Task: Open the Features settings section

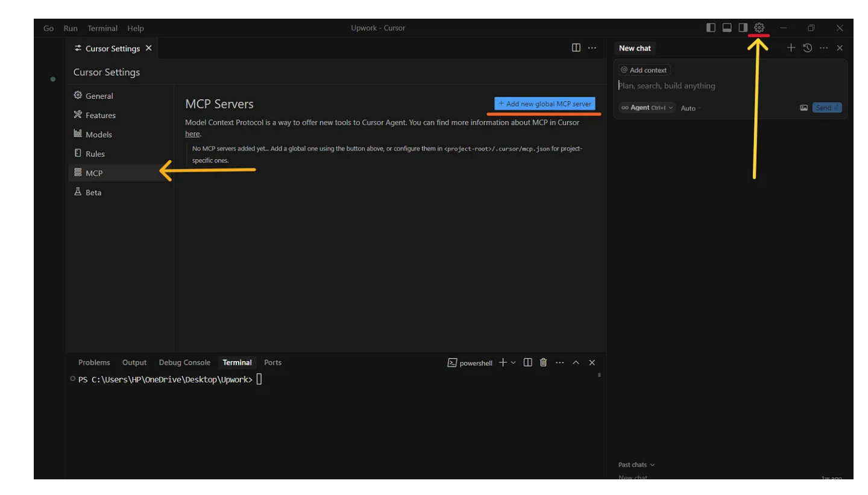Action: click(x=120, y=115)
